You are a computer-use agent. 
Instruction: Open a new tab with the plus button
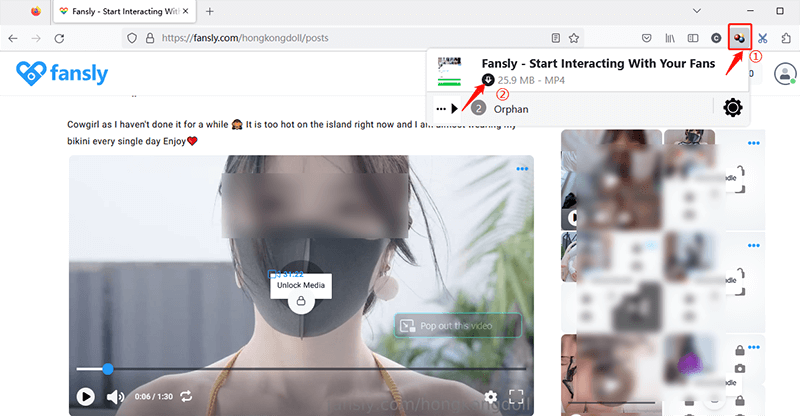coord(209,11)
